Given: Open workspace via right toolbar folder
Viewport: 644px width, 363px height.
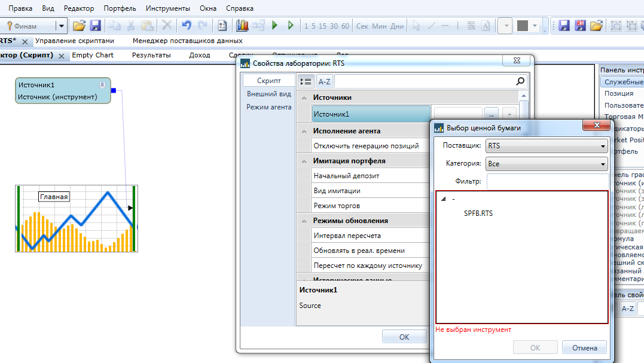Looking at the screenshot, I should (x=596, y=26).
